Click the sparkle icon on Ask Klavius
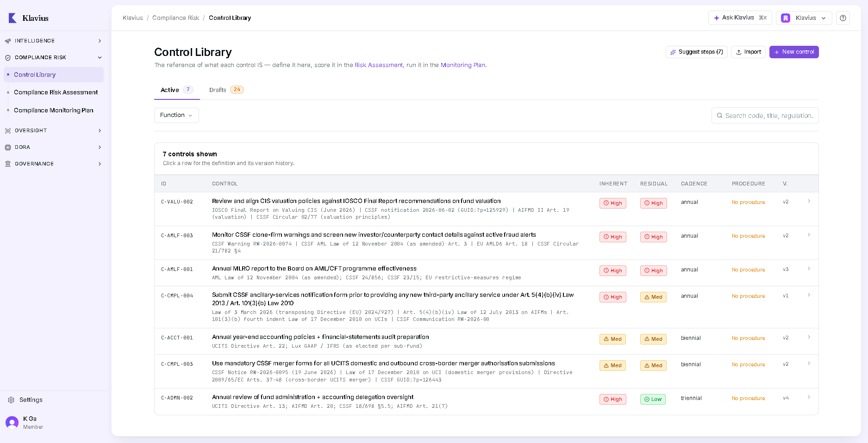The width and height of the screenshot is (868, 443). tap(717, 18)
